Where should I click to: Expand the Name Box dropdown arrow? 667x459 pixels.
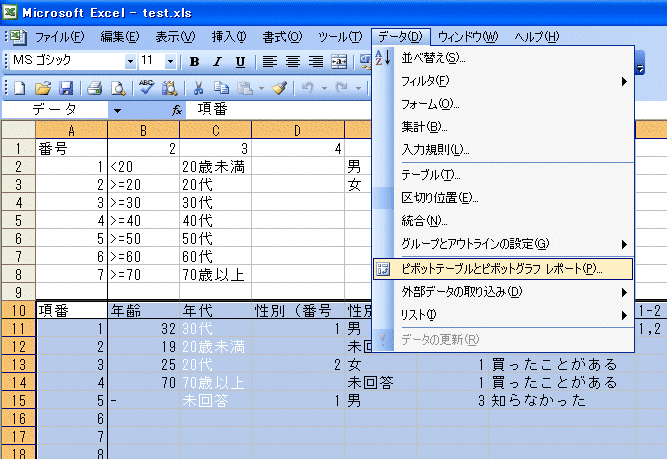(x=117, y=110)
